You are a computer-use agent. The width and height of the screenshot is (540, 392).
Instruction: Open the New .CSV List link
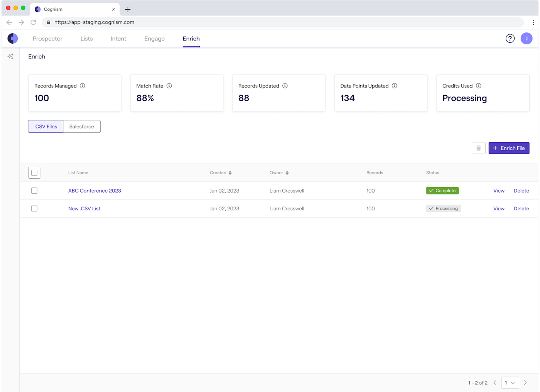(84, 209)
